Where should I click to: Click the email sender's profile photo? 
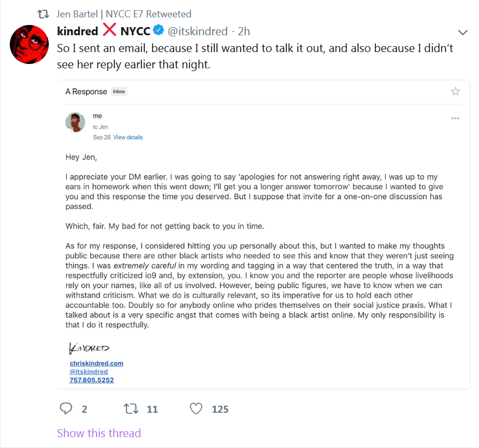click(x=75, y=122)
